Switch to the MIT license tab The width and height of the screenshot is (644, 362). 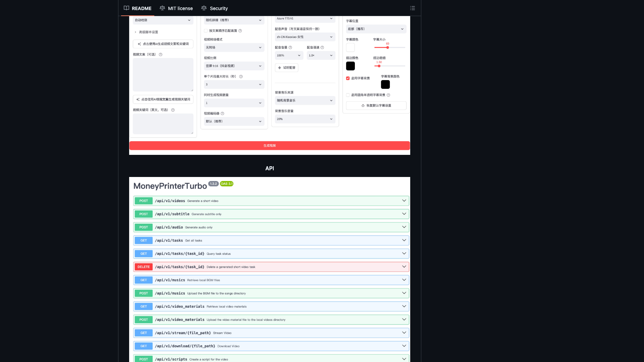tap(176, 8)
